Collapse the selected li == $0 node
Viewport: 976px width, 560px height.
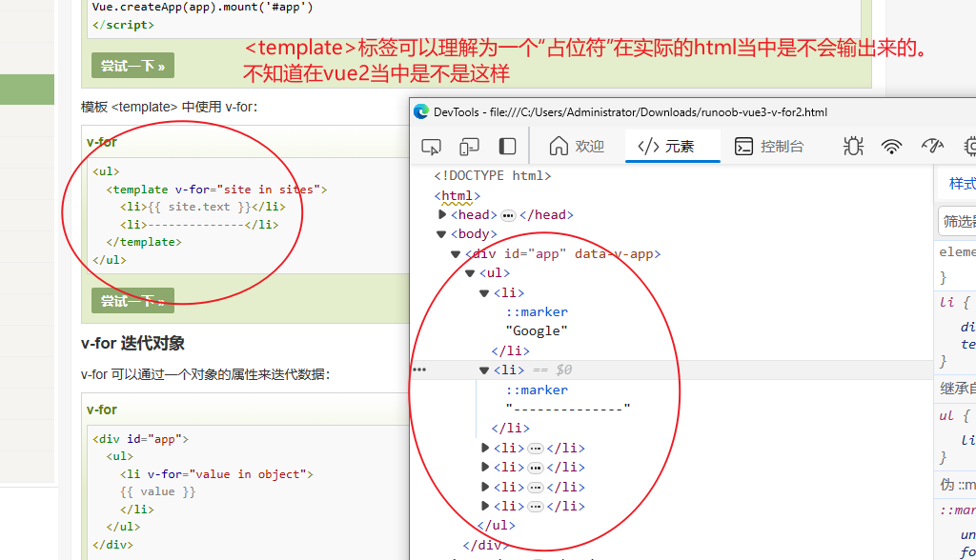pos(484,370)
